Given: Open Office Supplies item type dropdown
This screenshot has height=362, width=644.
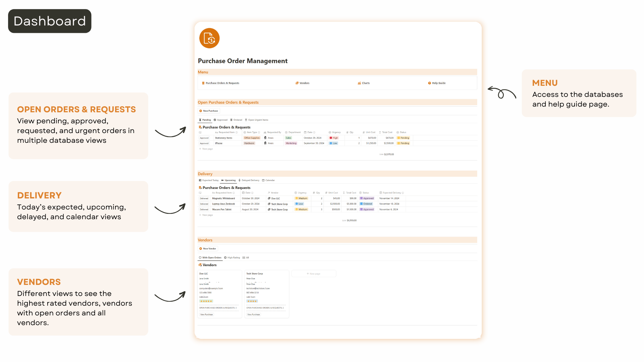Looking at the screenshot, I should coord(252,138).
